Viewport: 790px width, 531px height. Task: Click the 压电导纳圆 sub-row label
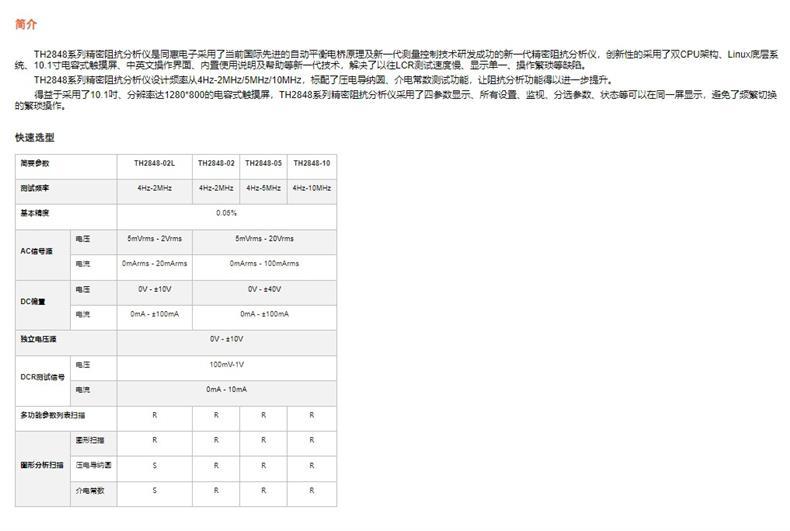coord(94,465)
